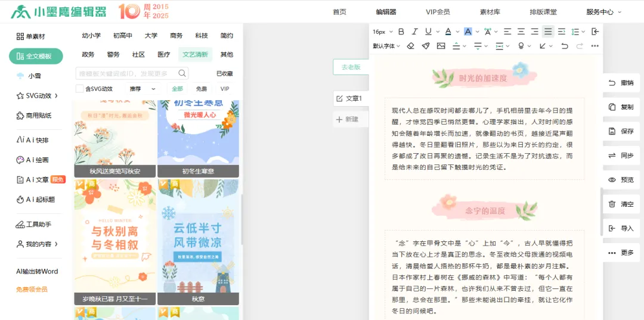This screenshot has width=644, height=320.
Task: Expand the underline style dropdown arrow
Action: coord(438,32)
